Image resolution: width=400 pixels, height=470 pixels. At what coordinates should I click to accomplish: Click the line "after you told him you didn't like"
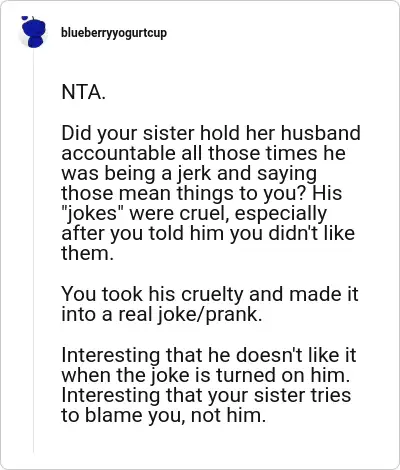(208, 233)
